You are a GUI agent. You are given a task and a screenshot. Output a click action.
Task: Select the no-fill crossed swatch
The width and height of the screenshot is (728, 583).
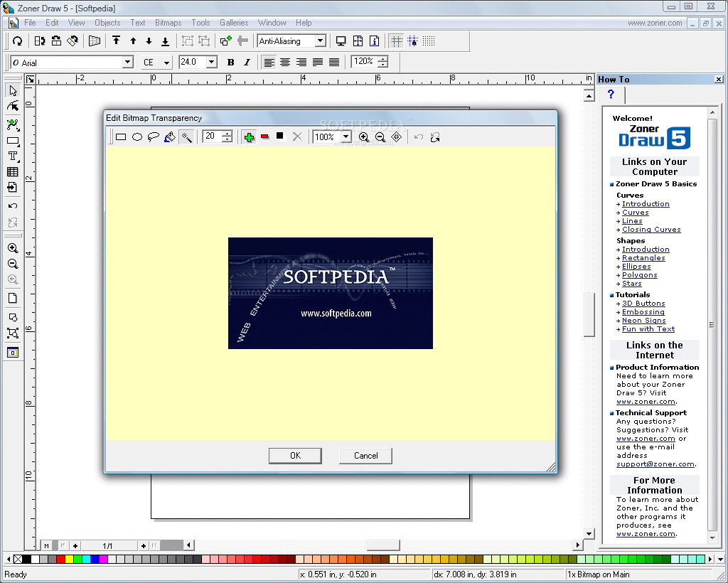18,559
